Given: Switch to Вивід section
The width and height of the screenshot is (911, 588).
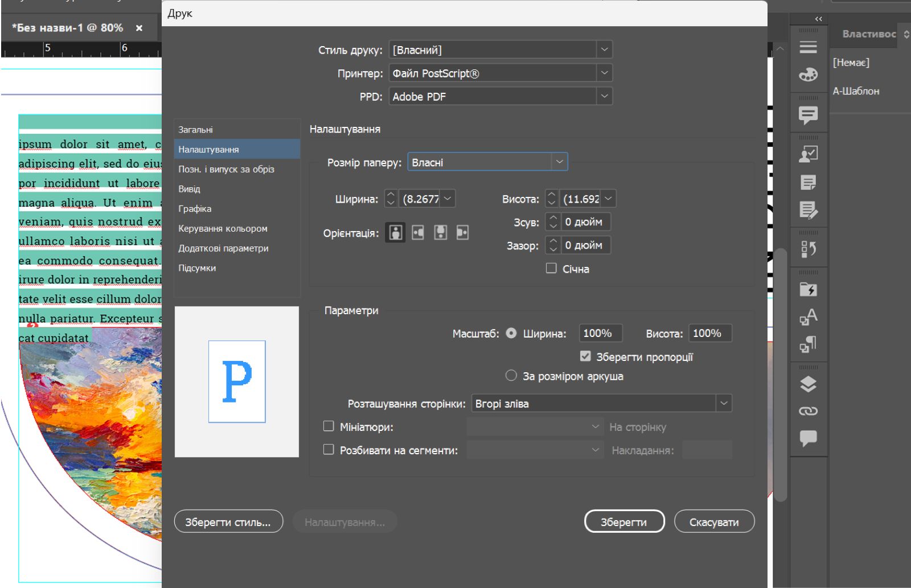Looking at the screenshot, I should [x=237, y=189].
